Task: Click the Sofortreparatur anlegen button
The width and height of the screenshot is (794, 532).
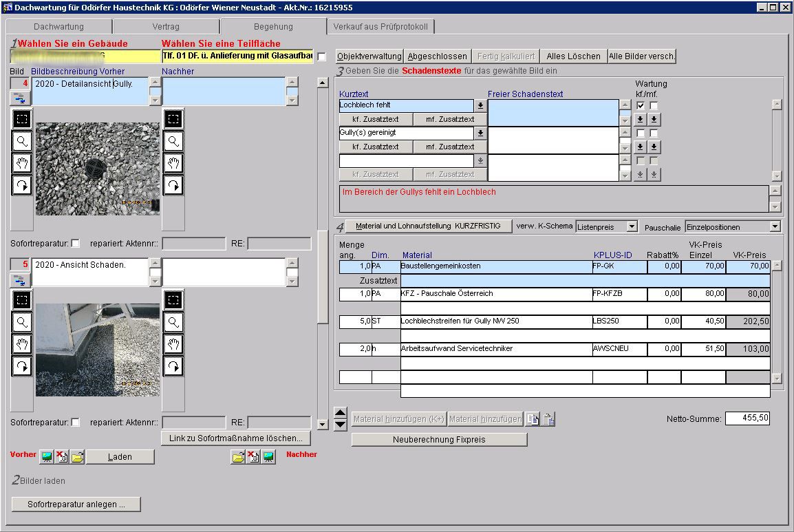Action: coord(76,504)
